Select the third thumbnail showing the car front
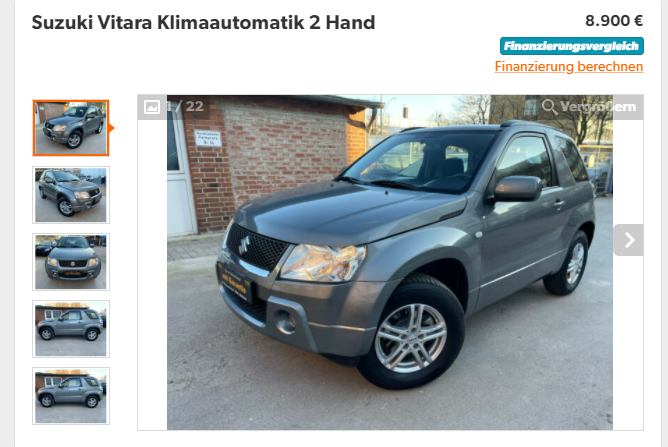The width and height of the screenshot is (668, 447). pos(71,262)
